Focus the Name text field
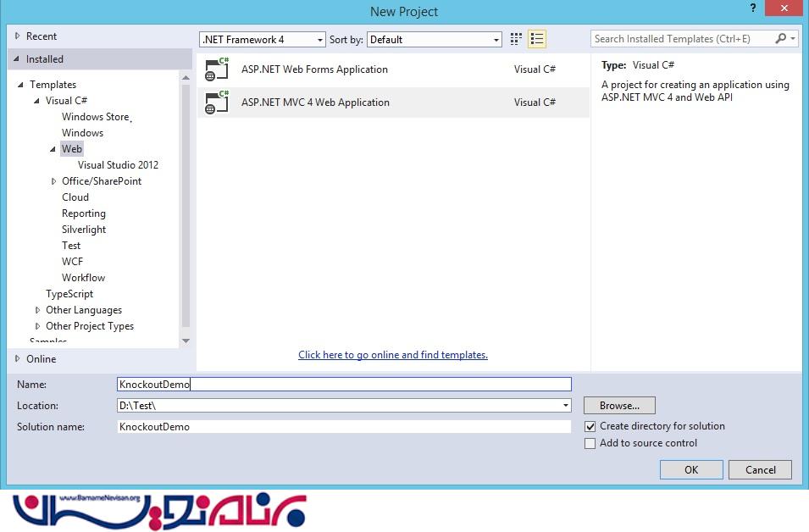The height and width of the screenshot is (532, 809). point(344,385)
